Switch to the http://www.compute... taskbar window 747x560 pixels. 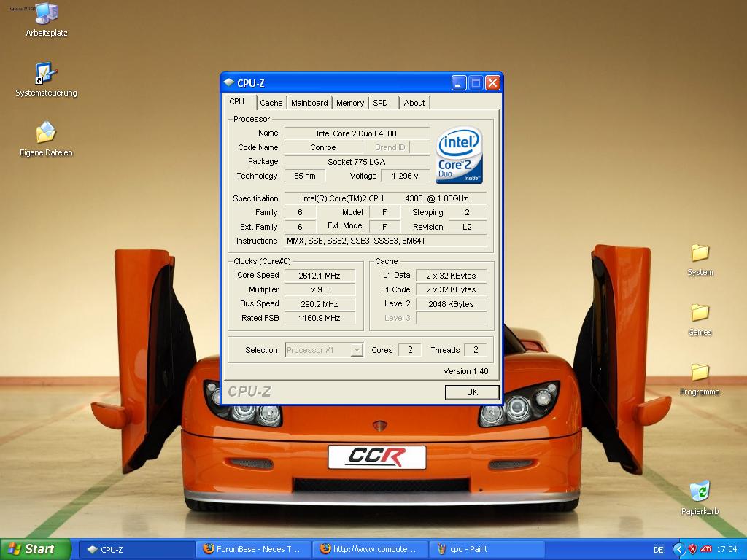(x=370, y=550)
